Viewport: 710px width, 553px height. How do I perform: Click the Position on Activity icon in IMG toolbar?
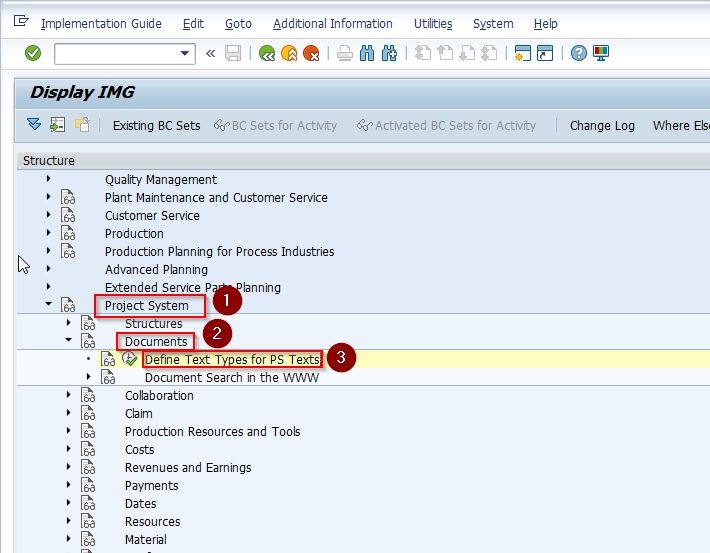pyautogui.click(x=58, y=124)
